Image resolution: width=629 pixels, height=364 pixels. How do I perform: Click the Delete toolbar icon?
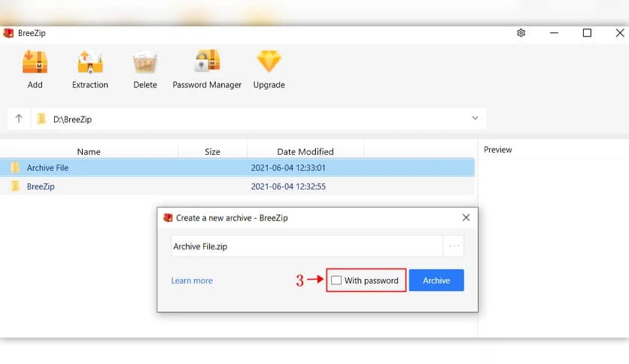pos(144,62)
